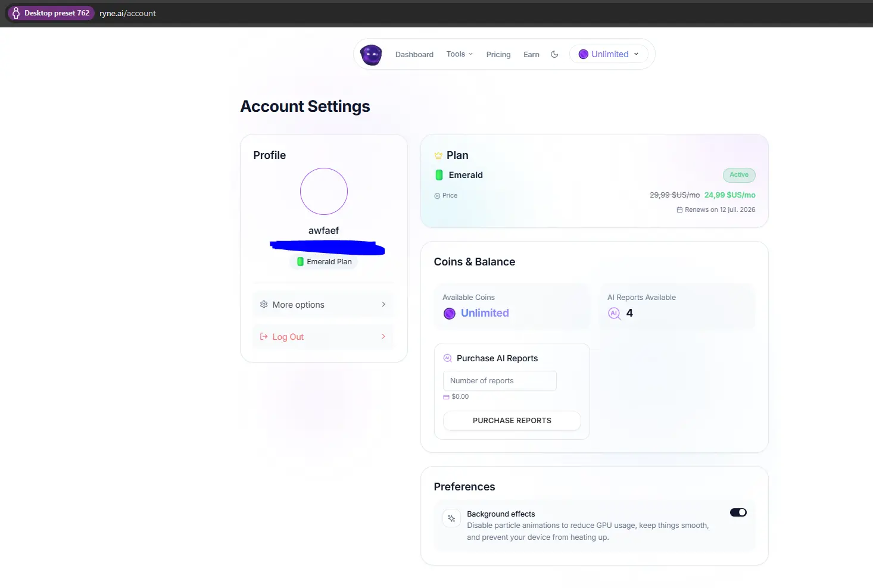This screenshot has width=873, height=588.
Task: Click the Account Settings heading
Action: (x=305, y=107)
